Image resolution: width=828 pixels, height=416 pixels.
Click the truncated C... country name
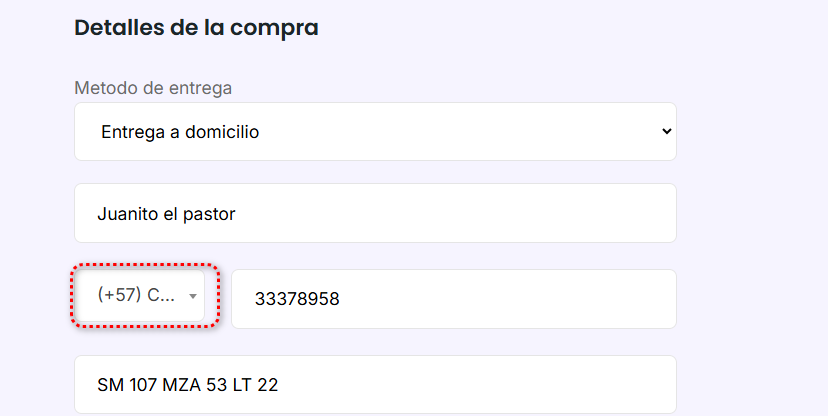pyautogui.click(x=160, y=296)
